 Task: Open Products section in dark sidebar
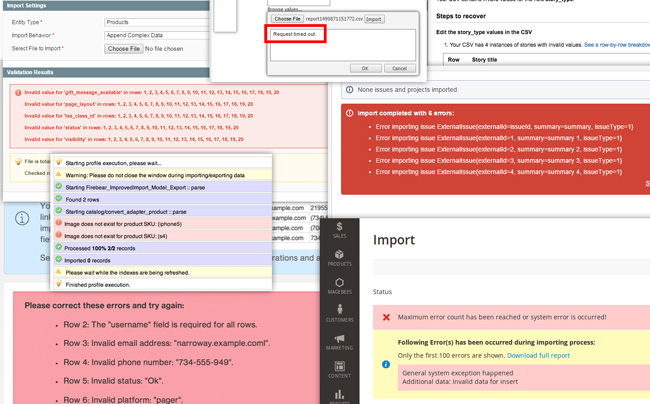click(x=340, y=258)
